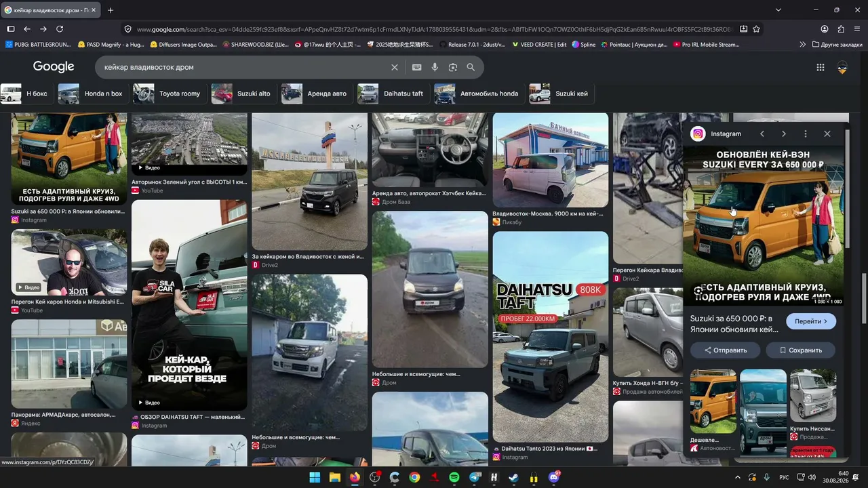Close the Instagram image preview panel
This screenshot has width=868, height=488.
click(x=827, y=134)
